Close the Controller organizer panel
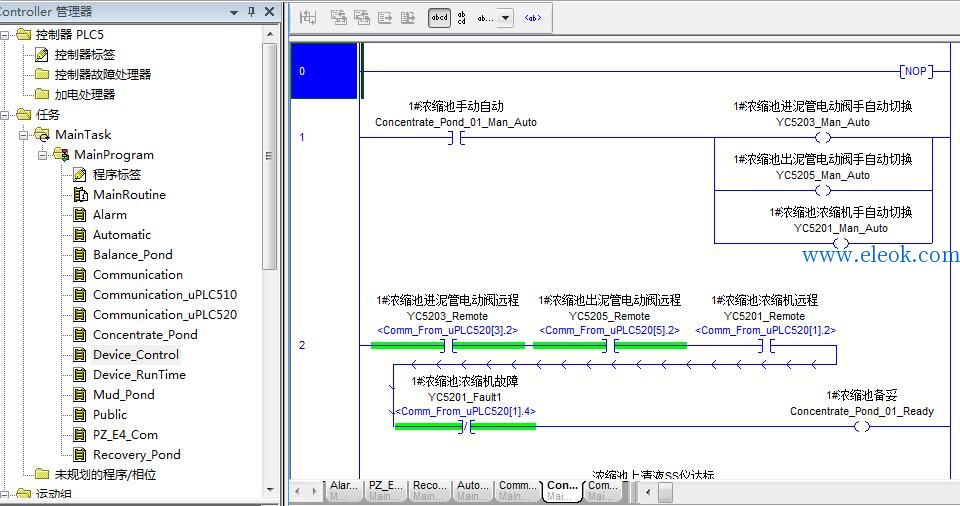960x506 pixels. point(269,12)
